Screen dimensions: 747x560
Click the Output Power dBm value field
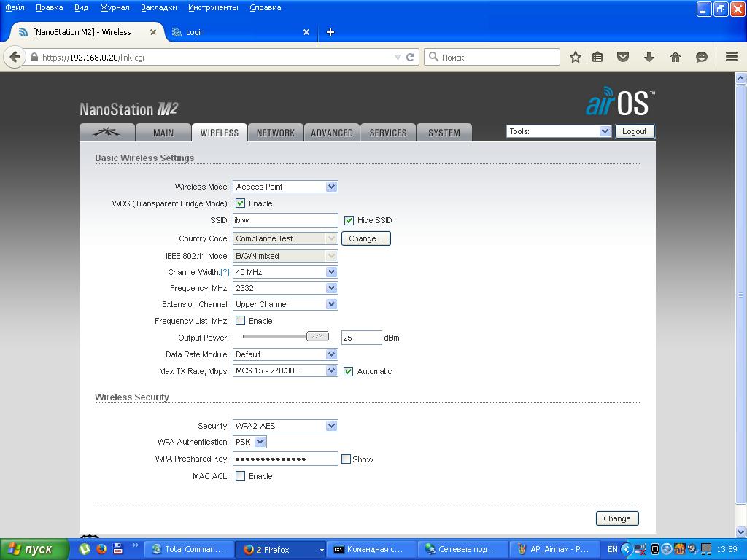click(x=362, y=338)
